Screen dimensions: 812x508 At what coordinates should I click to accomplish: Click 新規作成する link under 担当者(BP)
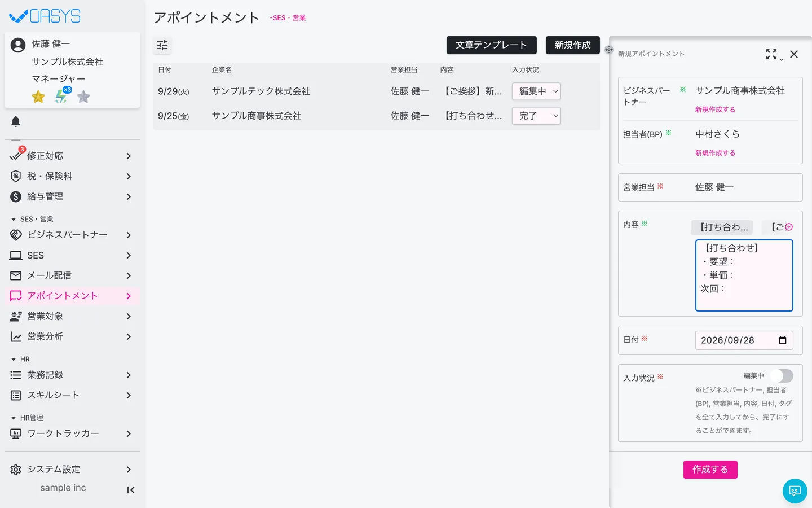(x=715, y=153)
